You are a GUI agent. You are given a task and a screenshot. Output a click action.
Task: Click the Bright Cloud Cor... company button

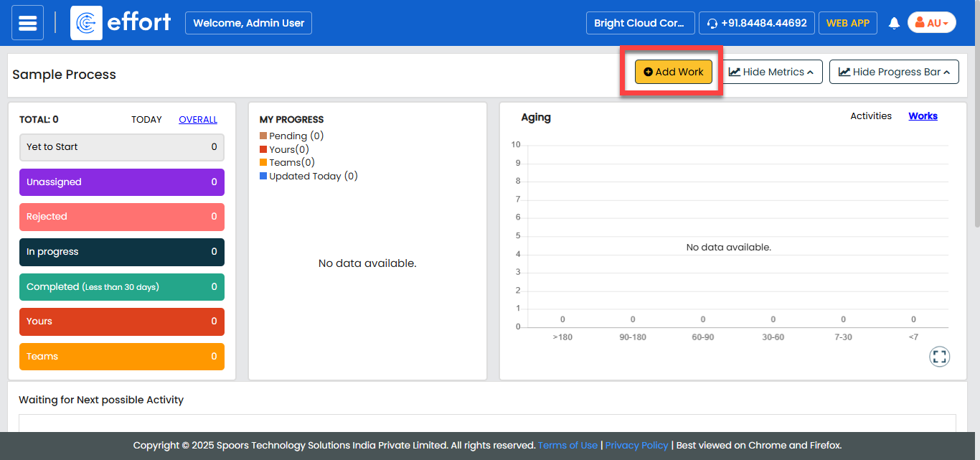(x=639, y=23)
